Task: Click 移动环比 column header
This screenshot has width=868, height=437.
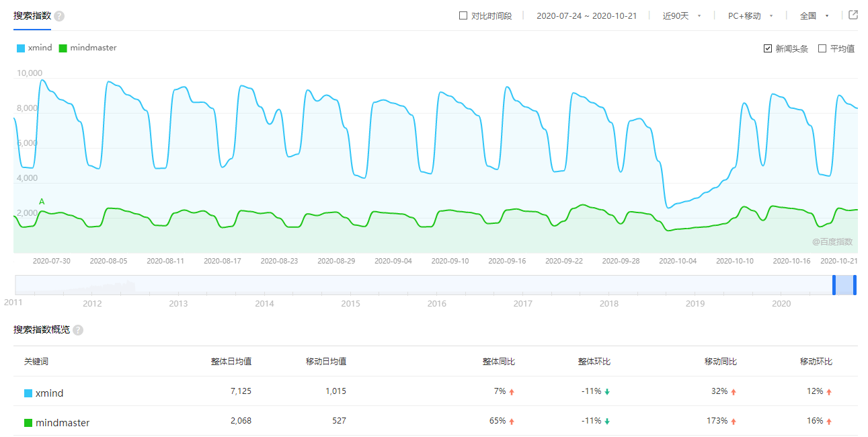Action: [816, 362]
